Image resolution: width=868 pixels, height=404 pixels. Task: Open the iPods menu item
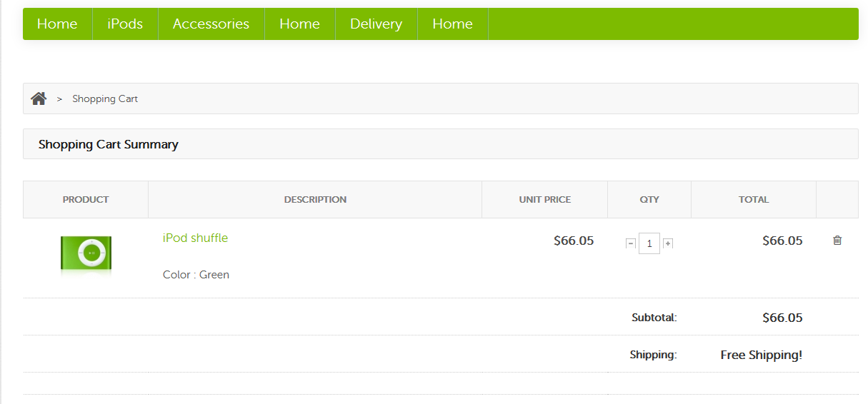125,24
